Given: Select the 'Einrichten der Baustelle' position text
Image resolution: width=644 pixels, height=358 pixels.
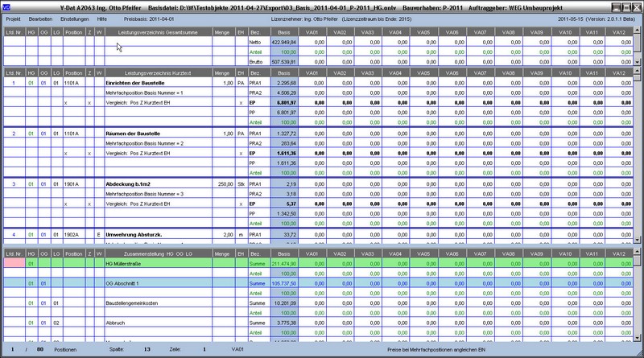Looking at the screenshot, I should click(134, 84).
